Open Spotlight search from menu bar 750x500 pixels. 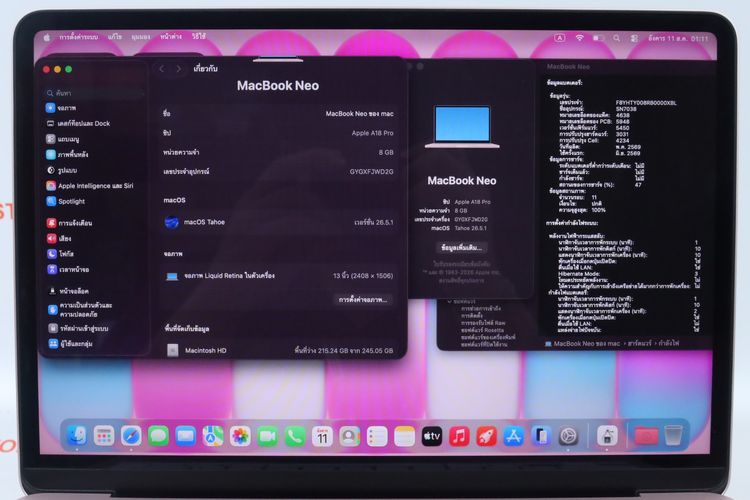[617, 38]
